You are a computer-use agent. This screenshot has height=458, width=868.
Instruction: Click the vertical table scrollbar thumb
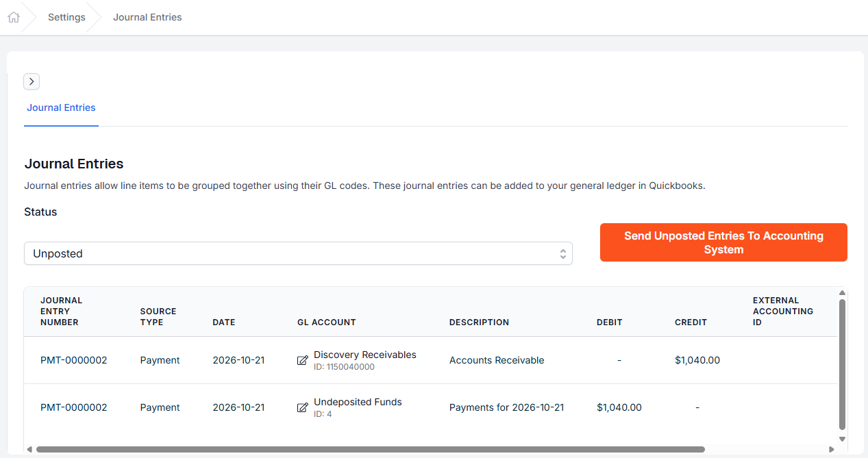click(842, 364)
